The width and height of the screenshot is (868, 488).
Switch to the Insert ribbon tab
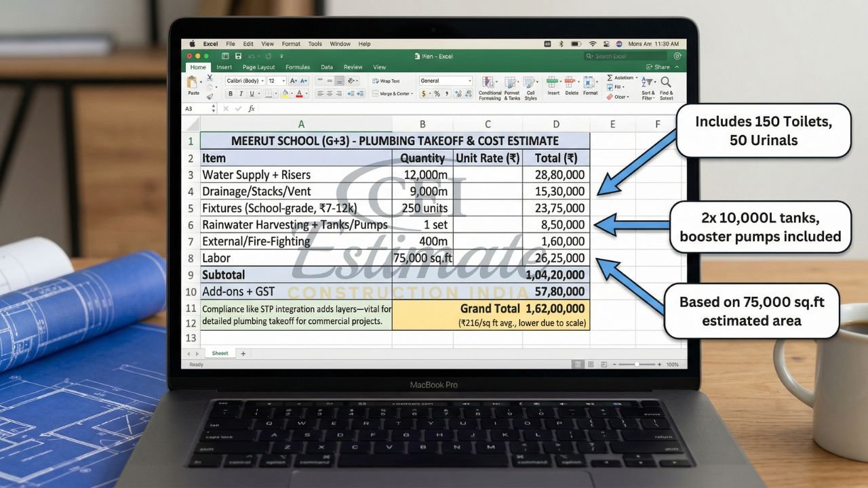(224, 67)
